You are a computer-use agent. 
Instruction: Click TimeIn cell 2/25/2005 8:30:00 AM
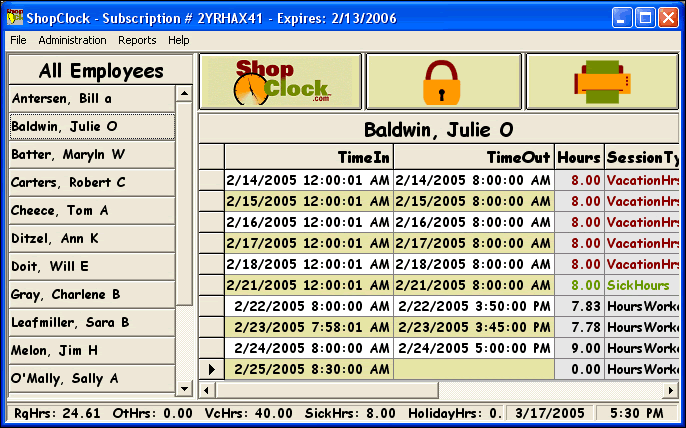click(309, 369)
